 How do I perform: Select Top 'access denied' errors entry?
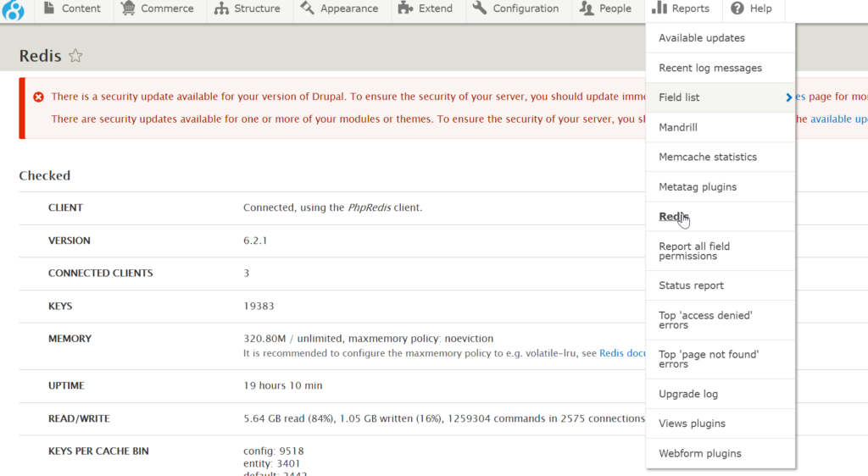coord(721,320)
